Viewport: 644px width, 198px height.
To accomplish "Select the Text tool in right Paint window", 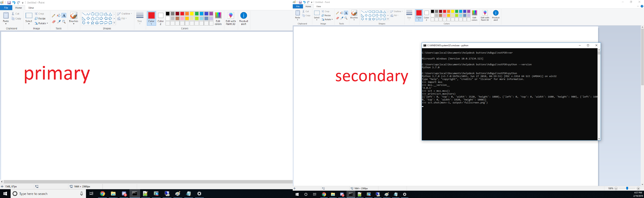I will pyautogui.click(x=346, y=13).
